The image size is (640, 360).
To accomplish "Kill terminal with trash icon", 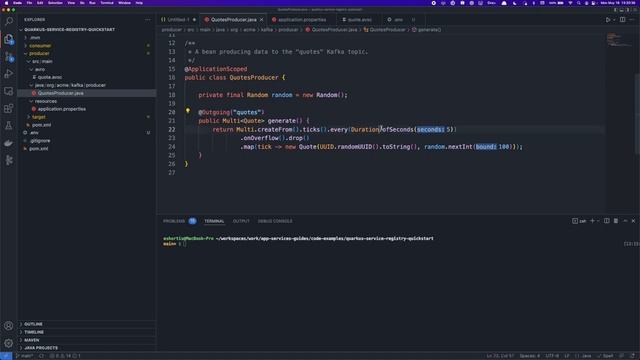I will [x=616, y=221].
